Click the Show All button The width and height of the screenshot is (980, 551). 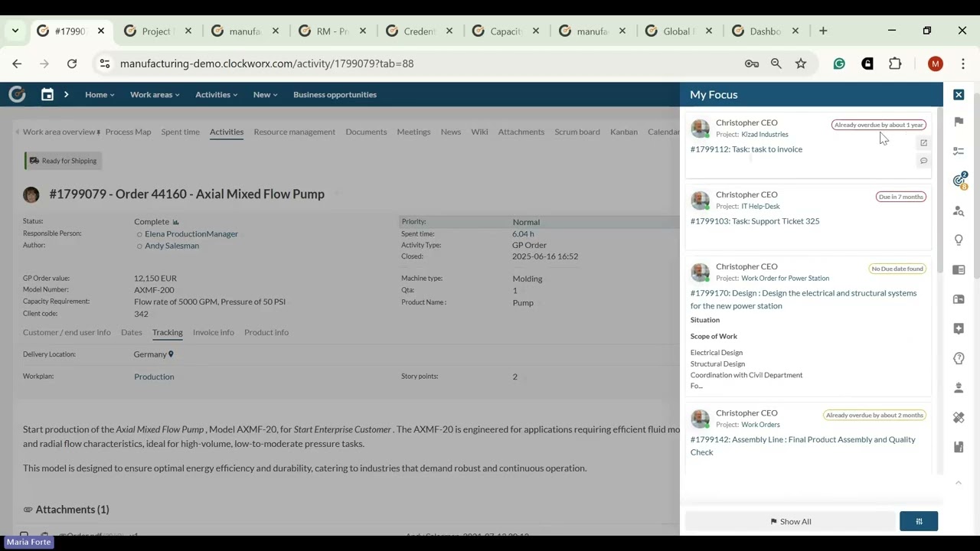coord(790,521)
